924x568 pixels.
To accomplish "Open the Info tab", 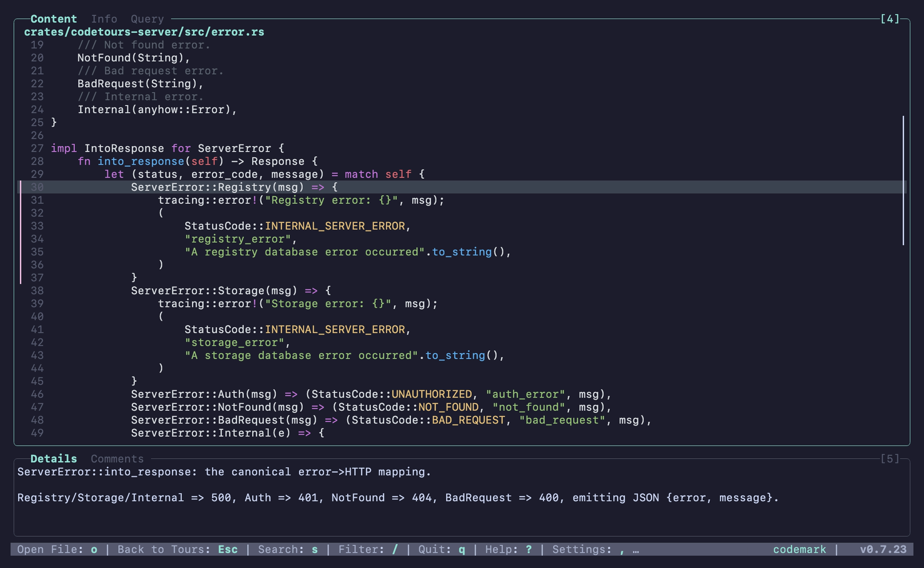I will [104, 19].
